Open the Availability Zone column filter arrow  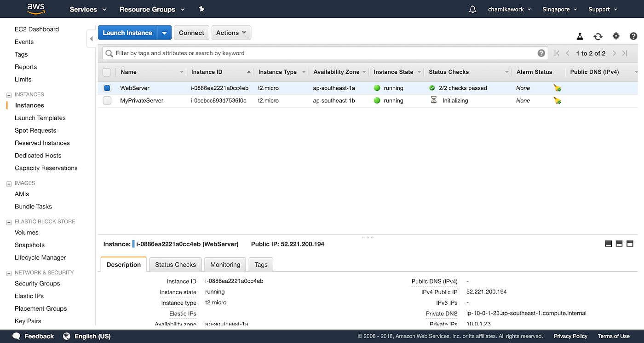pos(364,72)
